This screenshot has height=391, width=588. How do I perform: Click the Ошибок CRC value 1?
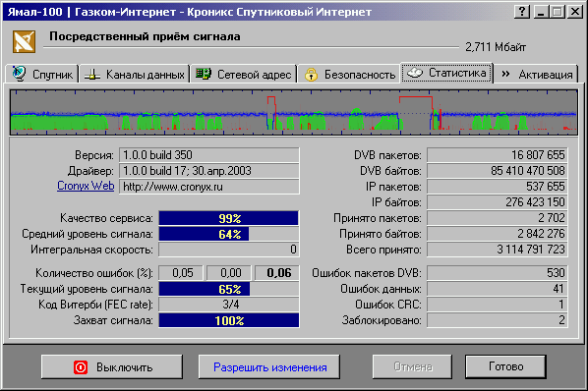tap(498, 305)
